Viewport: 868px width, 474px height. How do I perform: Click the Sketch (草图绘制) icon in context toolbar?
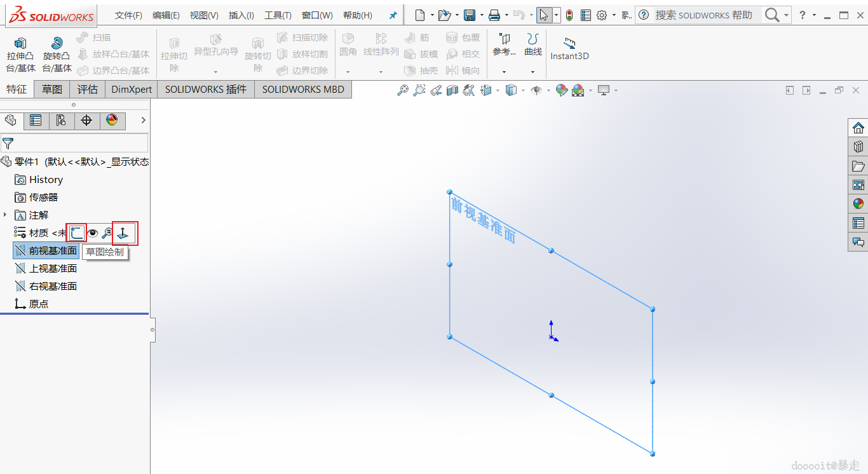pos(77,233)
